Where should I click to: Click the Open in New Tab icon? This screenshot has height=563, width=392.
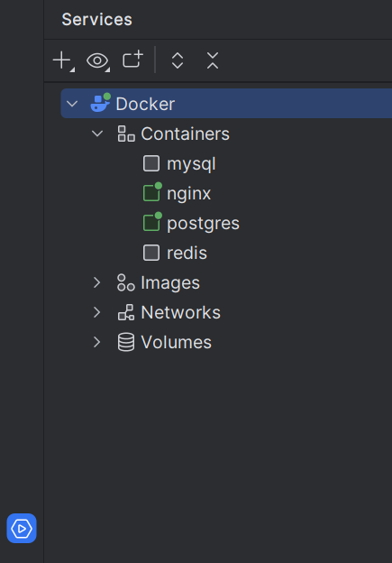pos(132,60)
